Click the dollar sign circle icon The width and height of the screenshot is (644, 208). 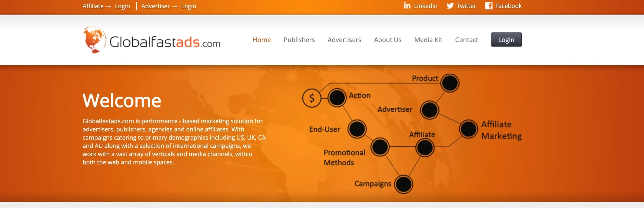(x=312, y=98)
